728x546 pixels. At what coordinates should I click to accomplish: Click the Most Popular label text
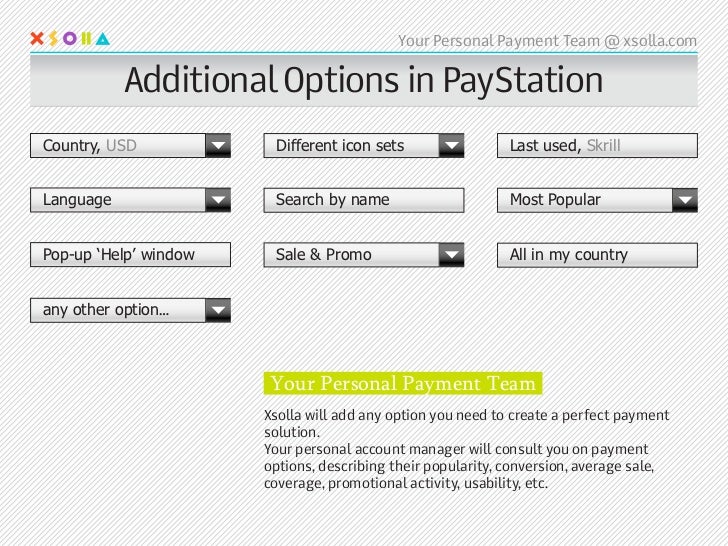555,200
